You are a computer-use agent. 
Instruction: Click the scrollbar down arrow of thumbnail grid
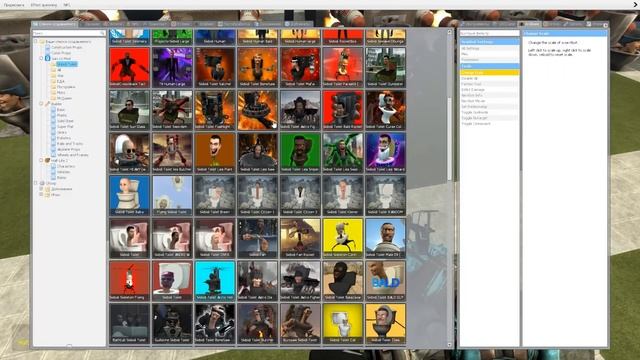coord(450,345)
